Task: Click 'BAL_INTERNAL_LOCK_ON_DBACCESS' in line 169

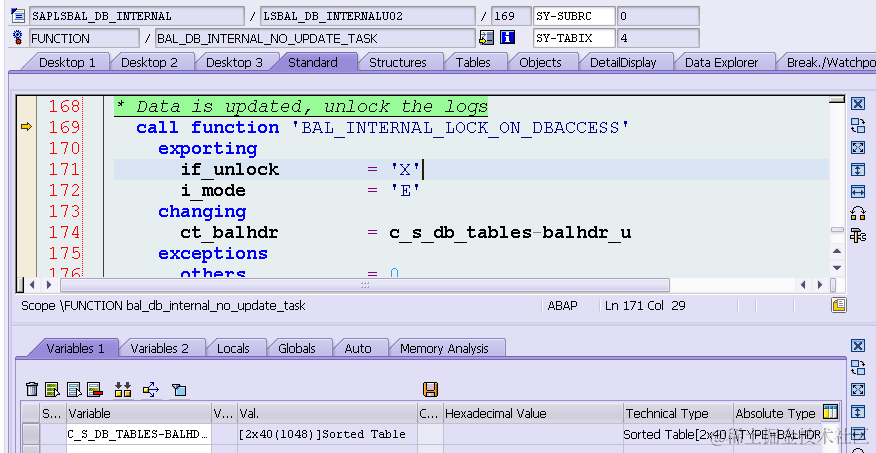Action: [461, 128]
